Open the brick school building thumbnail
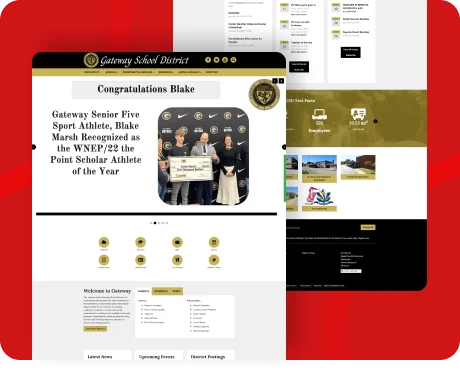Image resolution: width=460 pixels, height=374 pixels. (x=358, y=165)
